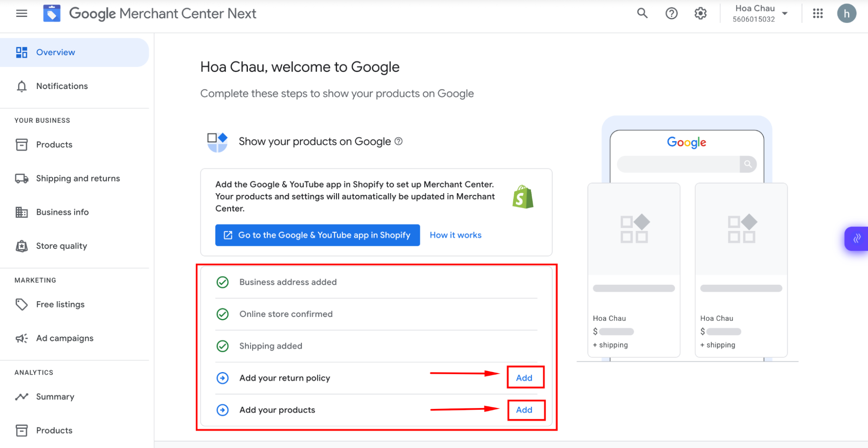Viewport: 868px width, 448px height.
Task: Click account ID 5606015032
Action: pyautogui.click(x=753, y=19)
